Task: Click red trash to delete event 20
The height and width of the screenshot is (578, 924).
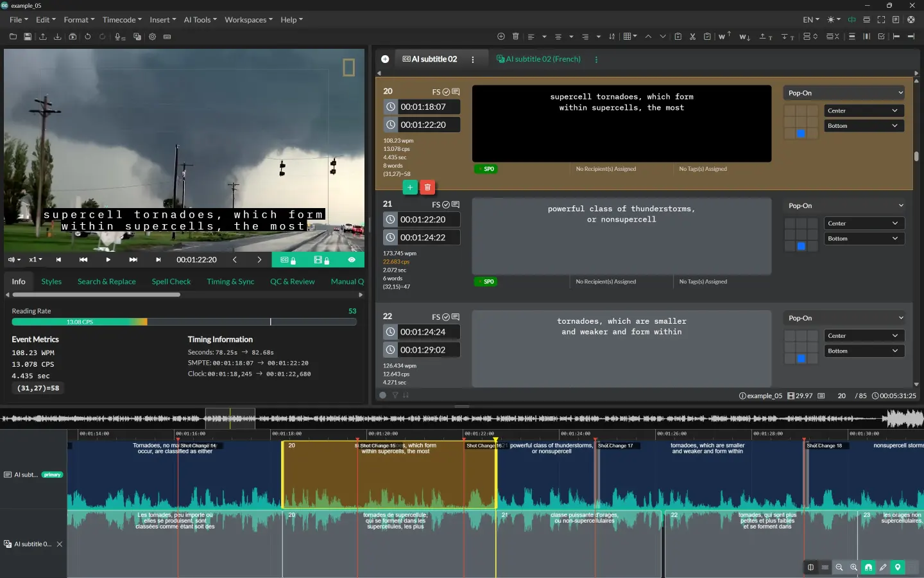Action: click(x=427, y=188)
